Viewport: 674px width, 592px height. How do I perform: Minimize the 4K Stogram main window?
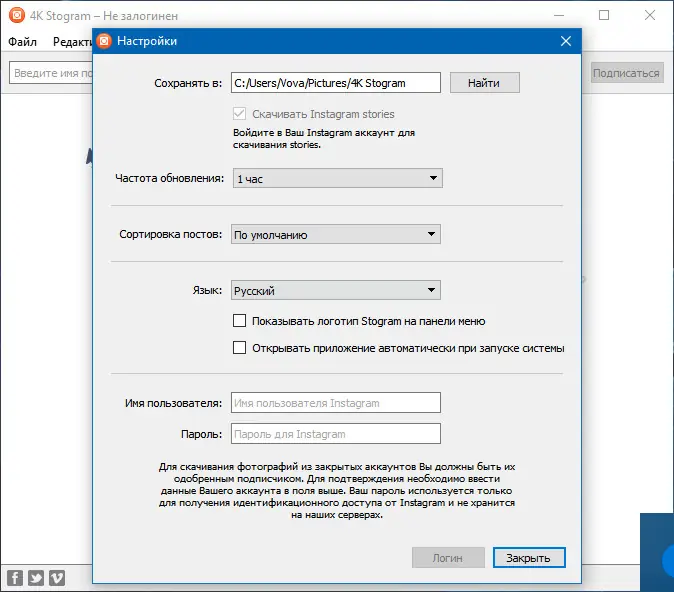pos(559,15)
